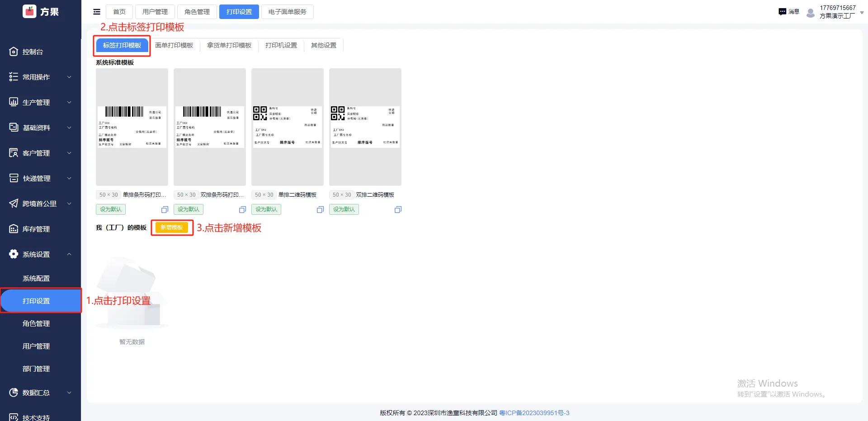Select the 单排条形码 template thumbnail
The image size is (868, 421).
(132, 127)
